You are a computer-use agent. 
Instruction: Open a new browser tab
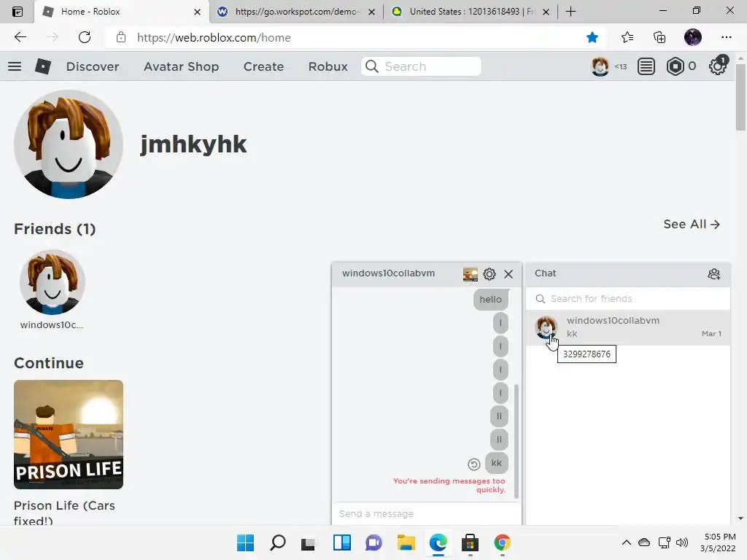[570, 12]
